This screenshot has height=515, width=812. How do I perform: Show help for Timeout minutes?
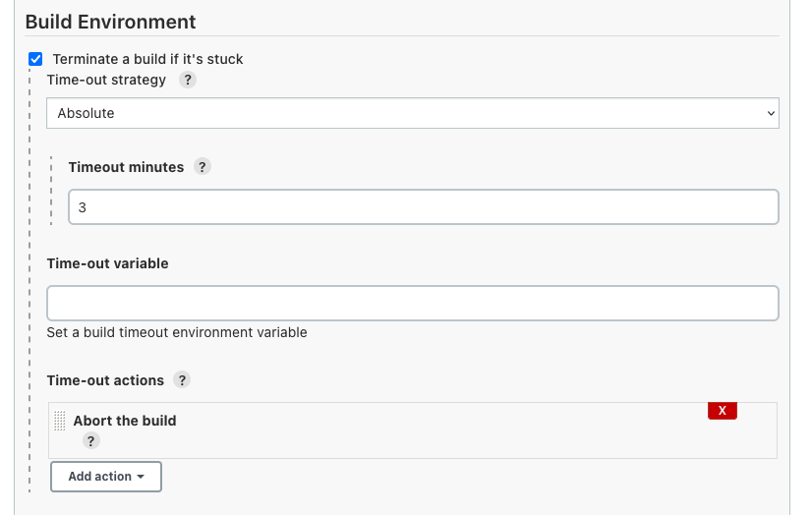[202, 167]
